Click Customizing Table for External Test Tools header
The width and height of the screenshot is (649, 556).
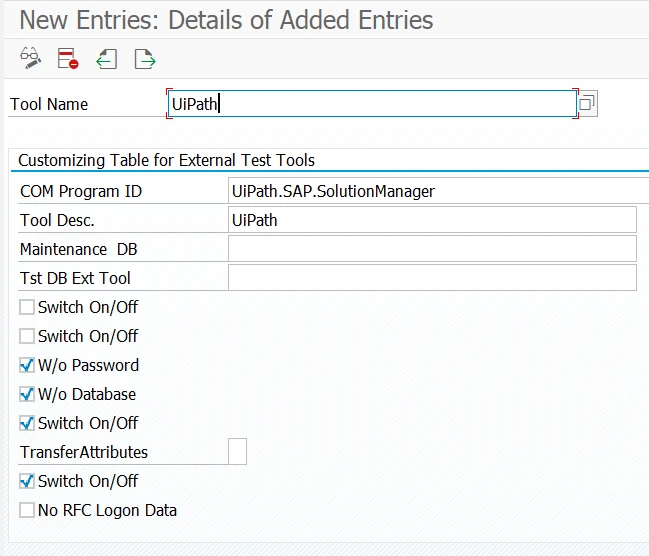click(x=166, y=160)
